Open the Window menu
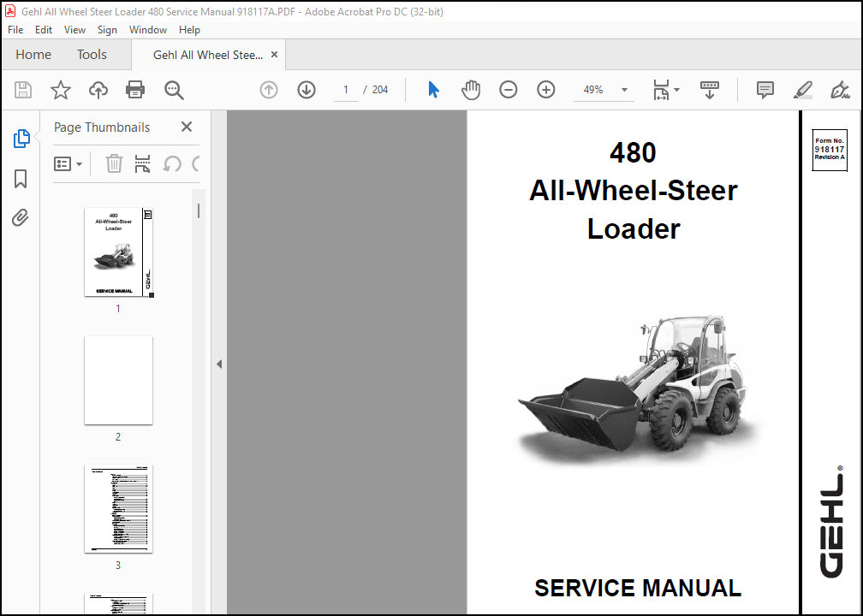The height and width of the screenshot is (616, 863). (148, 30)
